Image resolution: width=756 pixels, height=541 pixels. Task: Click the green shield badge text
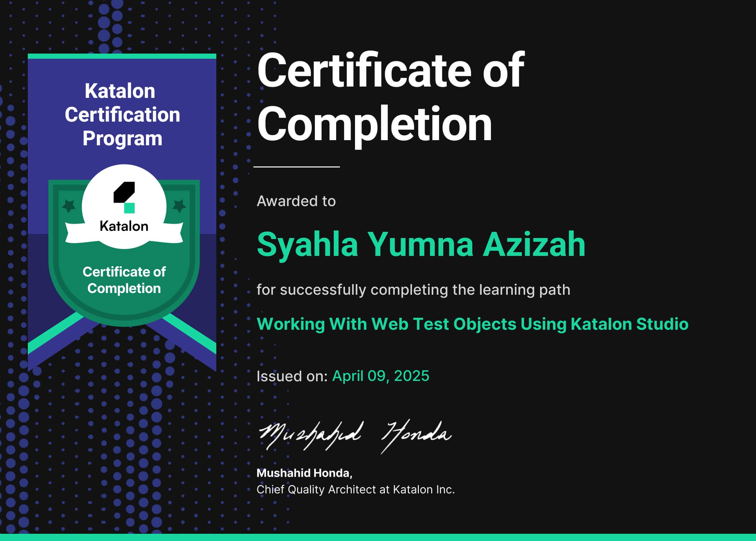[124, 280]
